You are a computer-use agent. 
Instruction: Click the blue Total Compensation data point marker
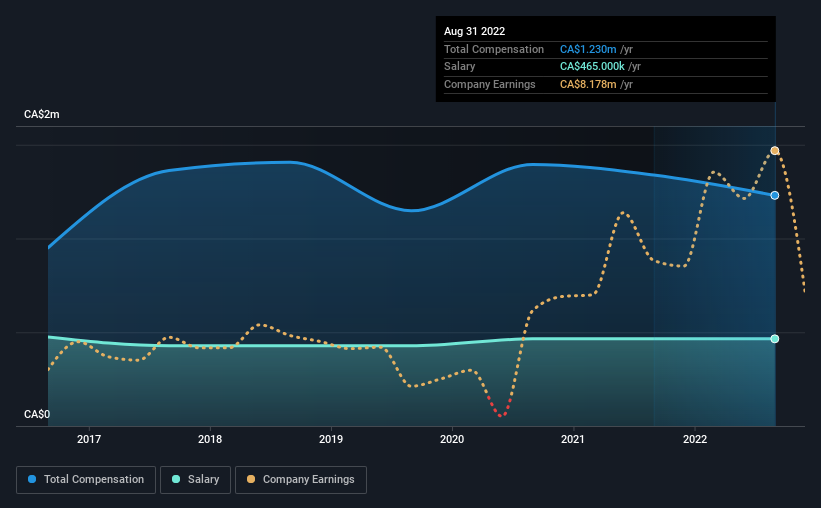click(775, 195)
